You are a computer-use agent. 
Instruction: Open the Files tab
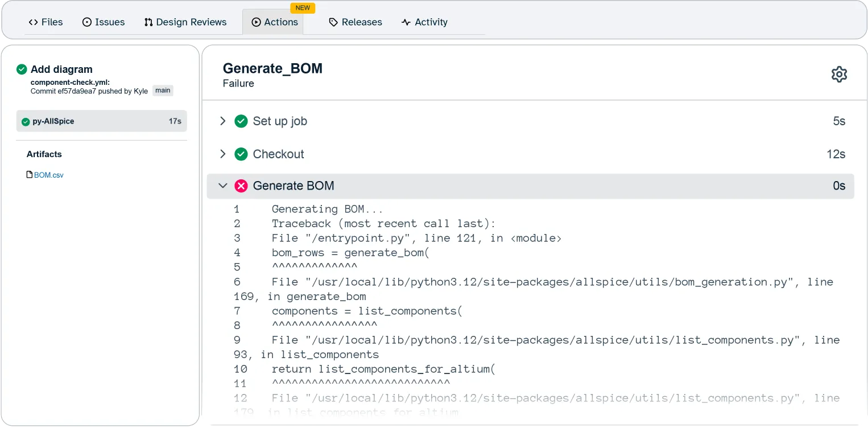click(x=46, y=22)
